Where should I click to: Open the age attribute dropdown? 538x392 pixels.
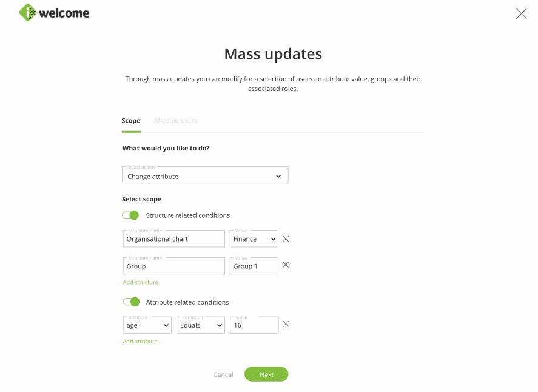tap(147, 325)
